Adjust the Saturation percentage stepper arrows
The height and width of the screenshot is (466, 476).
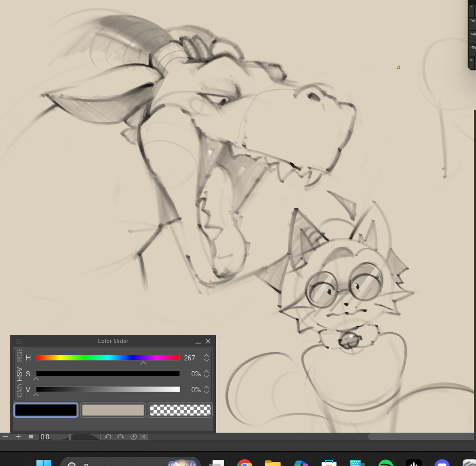pos(206,374)
